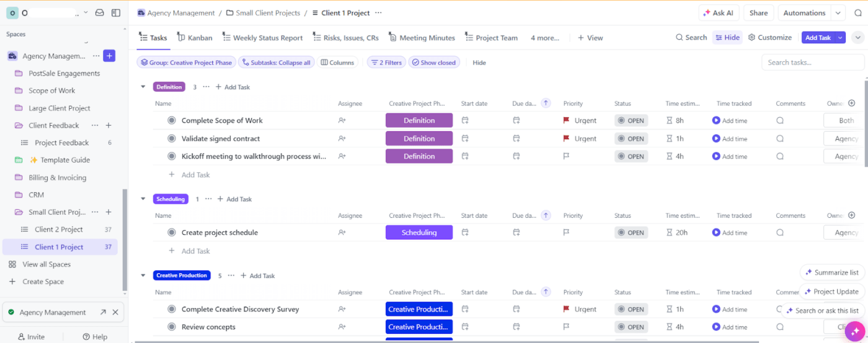Open comments for Create project schedule
Screen dimensions: 868x343
[x=780, y=233]
